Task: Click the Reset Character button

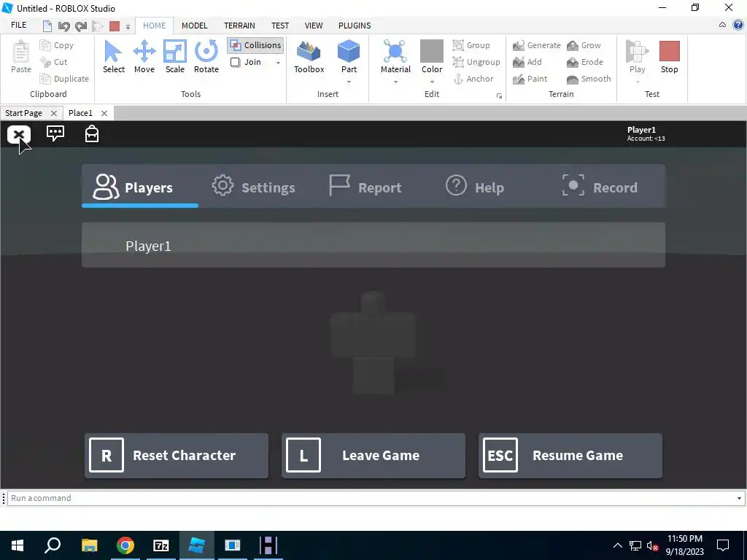Action: tap(177, 455)
